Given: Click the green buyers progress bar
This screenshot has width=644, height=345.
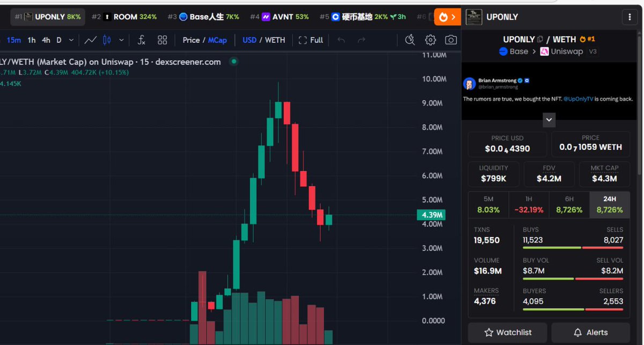Looking at the screenshot, I should click(x=553, y=310).
